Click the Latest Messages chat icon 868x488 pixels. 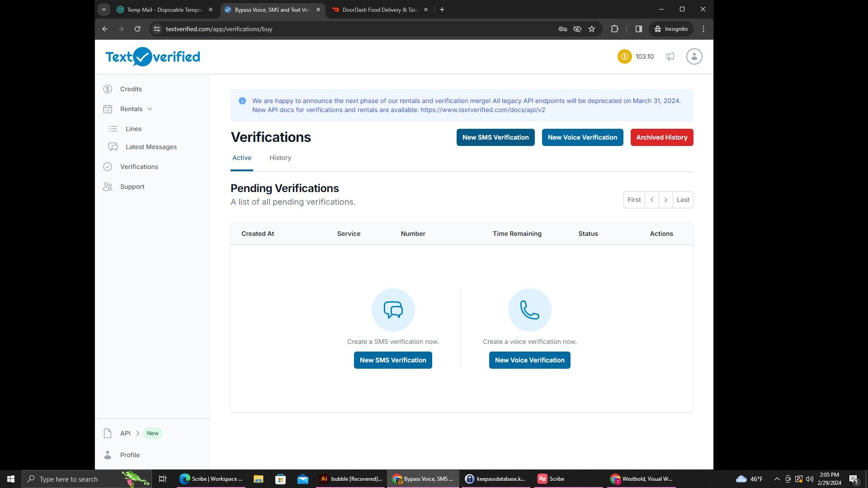[113, 147]
